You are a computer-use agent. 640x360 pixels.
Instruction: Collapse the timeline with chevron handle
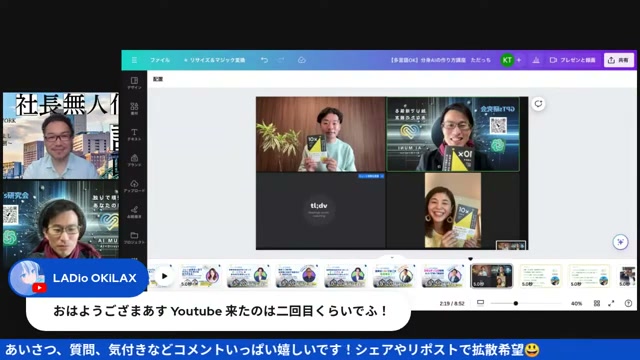coord(392,258)
